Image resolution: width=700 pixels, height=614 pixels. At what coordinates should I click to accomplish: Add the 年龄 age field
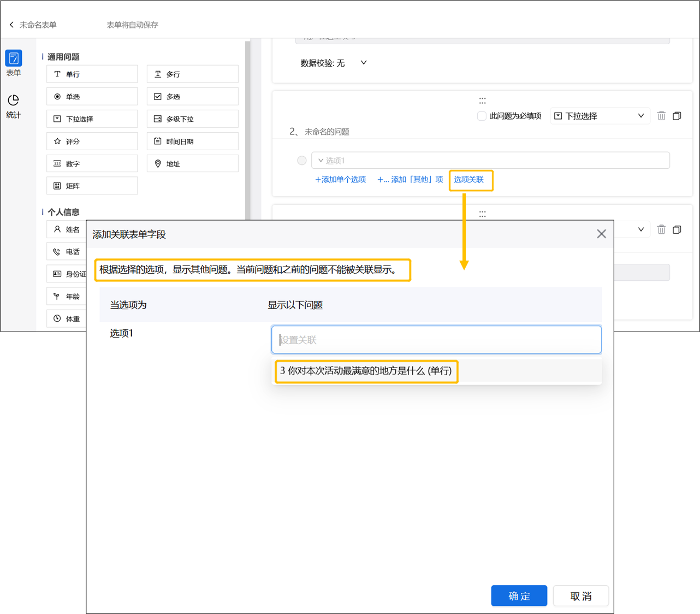[67, 296]
